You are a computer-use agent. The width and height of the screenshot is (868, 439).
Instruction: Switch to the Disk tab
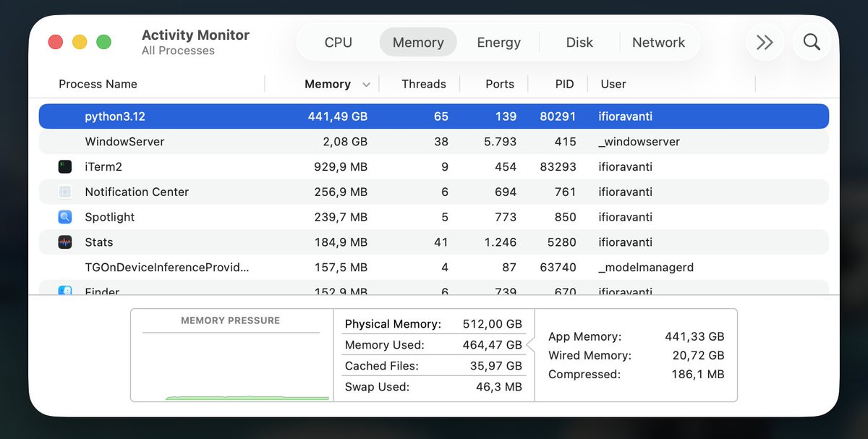pyautogui.click(x=579, y=42)
